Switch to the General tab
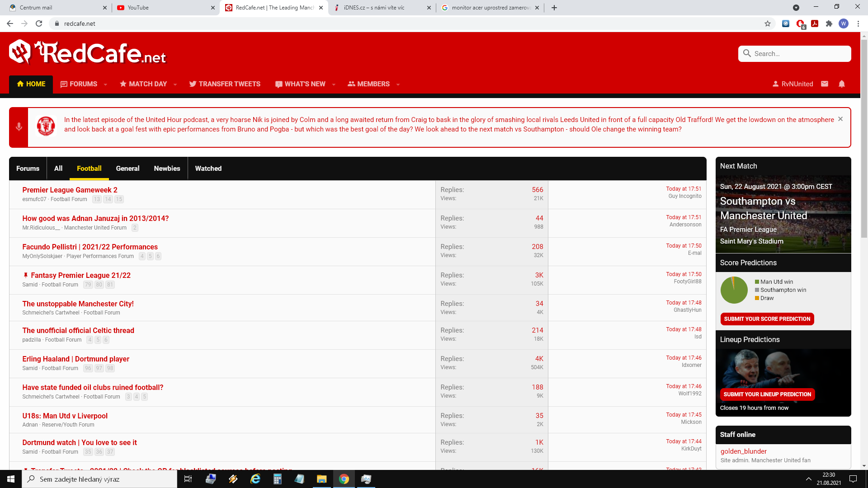This screenshot has height=488, width=868. [127, 169]
